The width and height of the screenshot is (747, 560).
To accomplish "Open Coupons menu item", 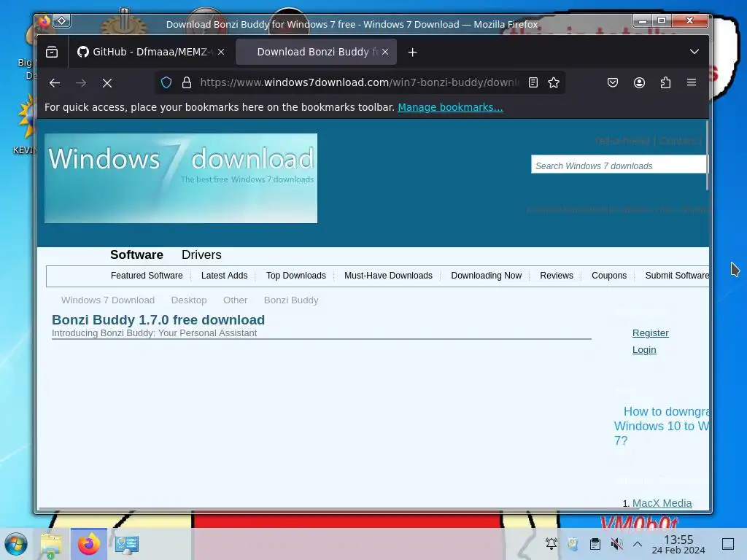I will (609, 276).
